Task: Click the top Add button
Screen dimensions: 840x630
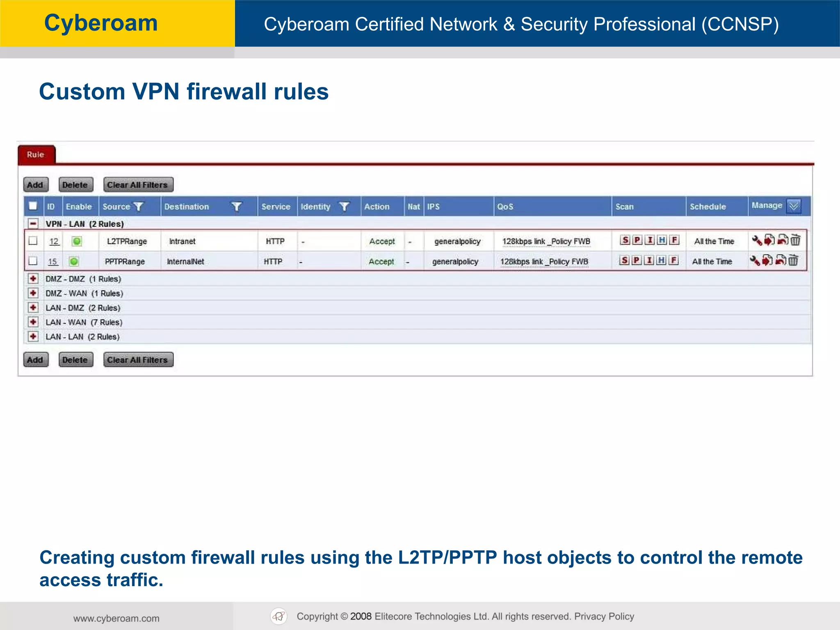Action: [x=36, y=185]
